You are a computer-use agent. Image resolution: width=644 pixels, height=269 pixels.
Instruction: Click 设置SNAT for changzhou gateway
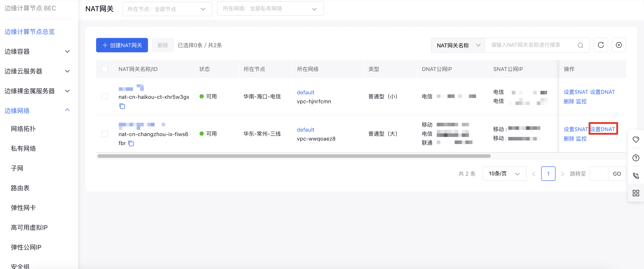[576, 129]
